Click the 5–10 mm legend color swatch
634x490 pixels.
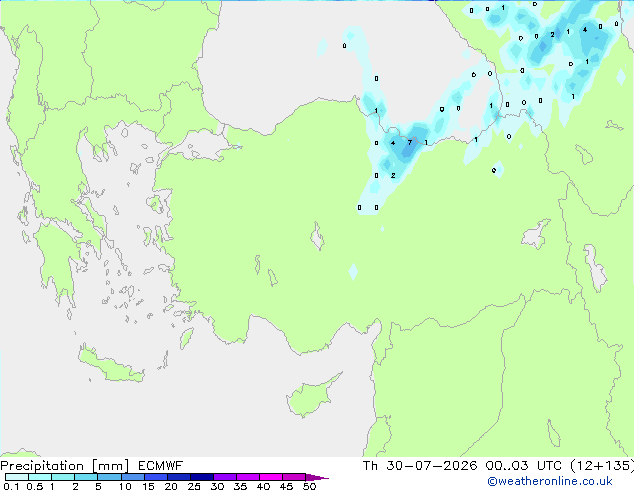tap(109, 477)
